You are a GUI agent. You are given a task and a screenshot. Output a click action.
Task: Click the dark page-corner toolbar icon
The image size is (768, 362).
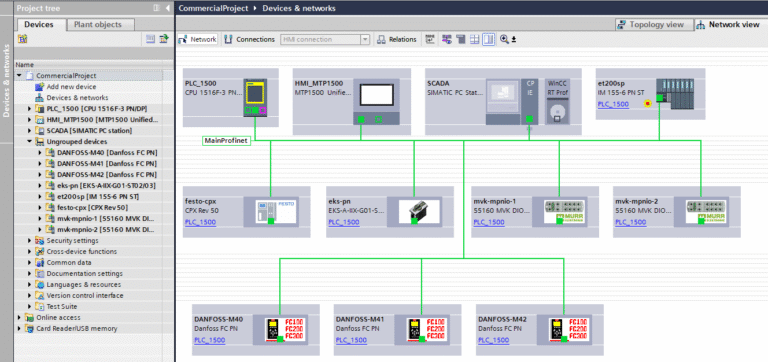pyautogui.click(x=460, y=40)
